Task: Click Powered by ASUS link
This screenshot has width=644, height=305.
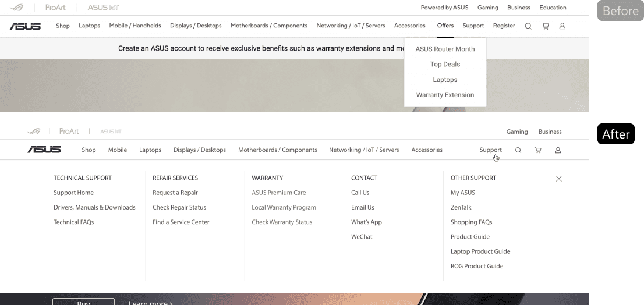Action: [x=444, y=8]
